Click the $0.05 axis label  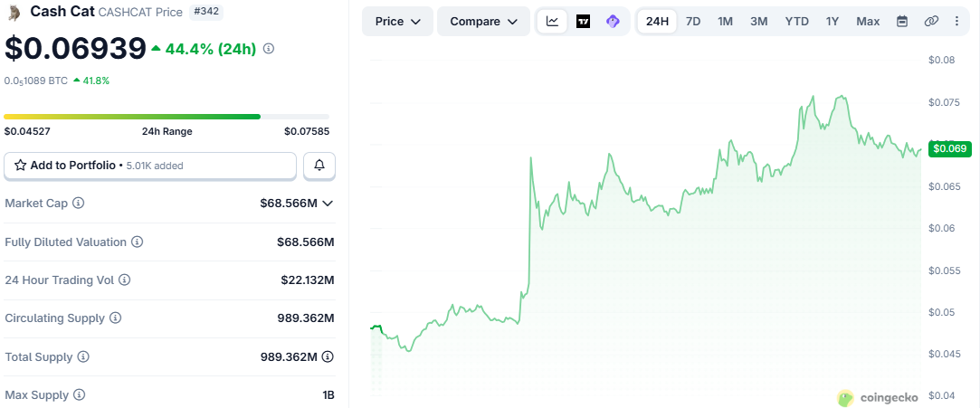pos(942,312)
